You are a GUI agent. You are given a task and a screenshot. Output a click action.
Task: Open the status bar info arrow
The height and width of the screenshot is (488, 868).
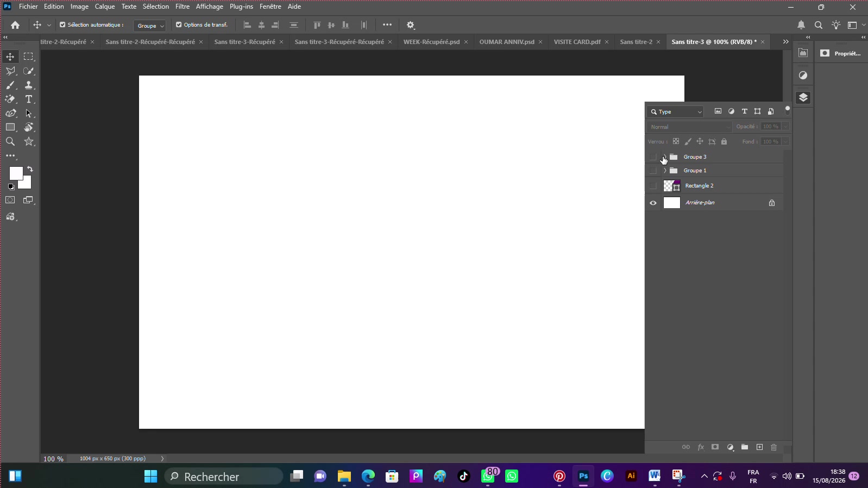162,459
